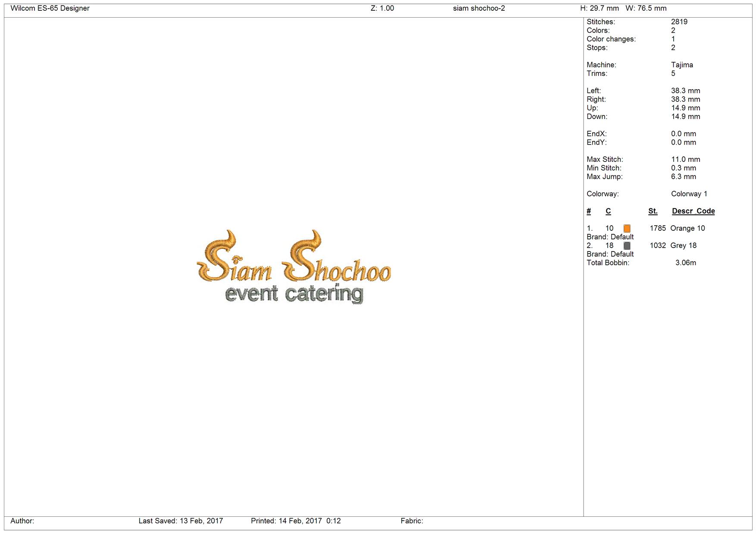Click the 'EndY:' label

[x=597, y=143]
